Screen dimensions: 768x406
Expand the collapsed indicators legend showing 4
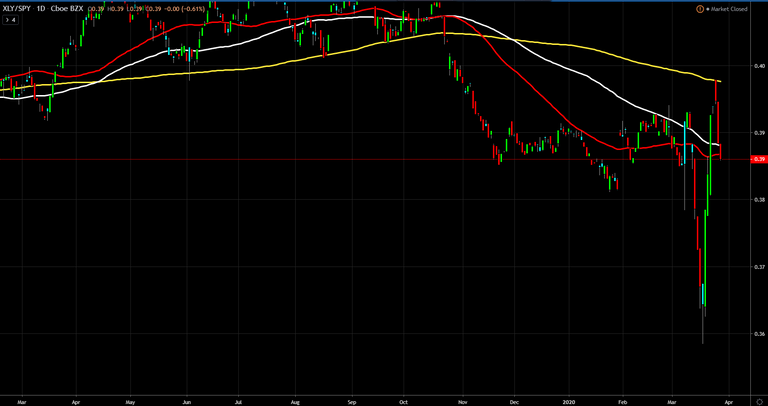[10, 20]
